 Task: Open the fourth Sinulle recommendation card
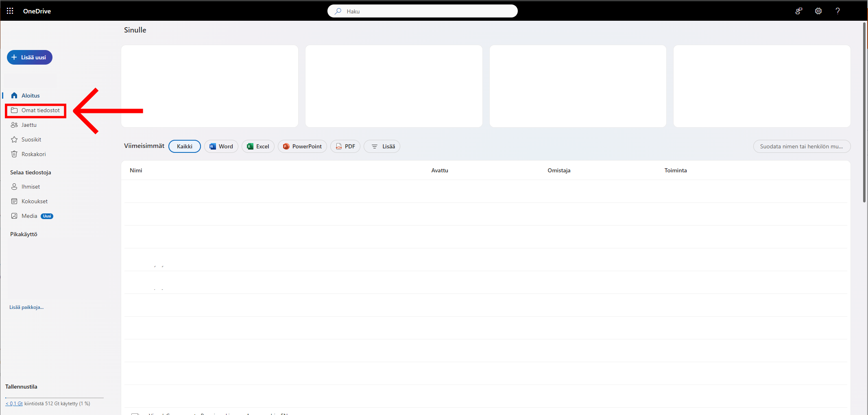click(x=762, y=86)
